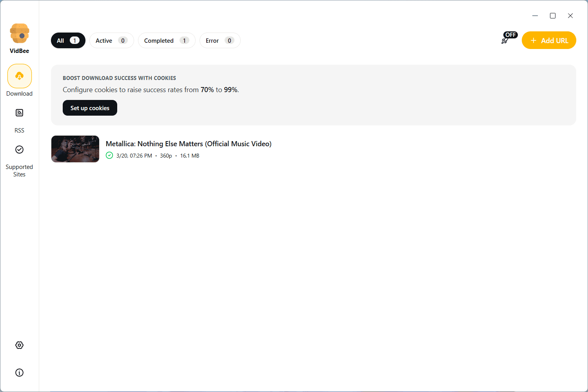Click the Set up cookies button
Viewport: 588px width, 392px height.
[90, 108]
